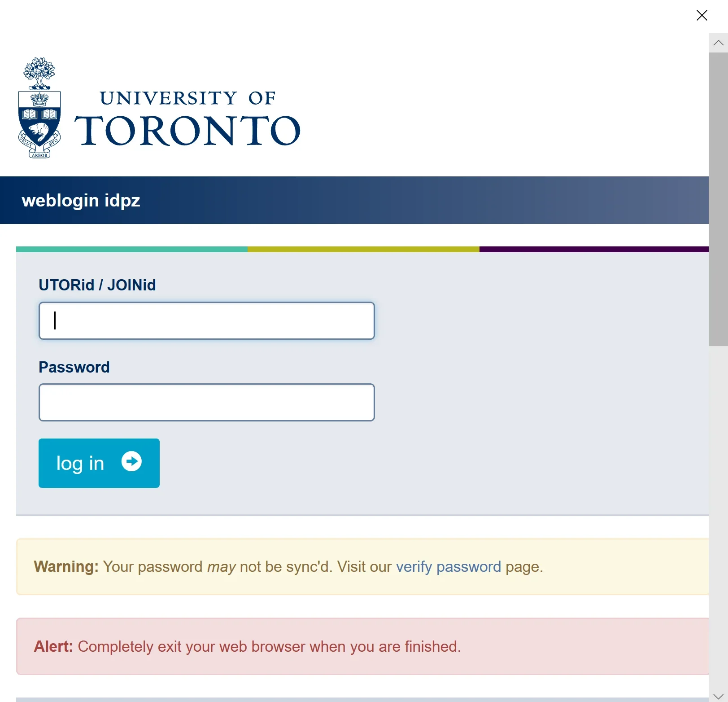Click the weblogin idpz header bar
The height and width of the screenshot is (702, 728).
pos(81,200)
